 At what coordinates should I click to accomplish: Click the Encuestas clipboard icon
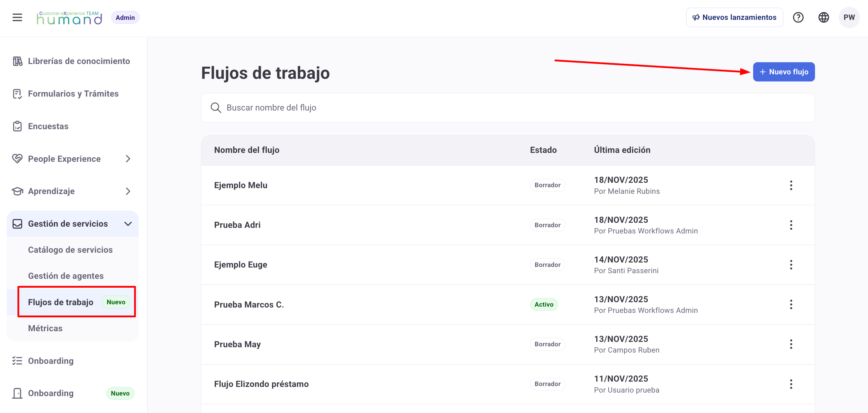[x=17, y=126]
